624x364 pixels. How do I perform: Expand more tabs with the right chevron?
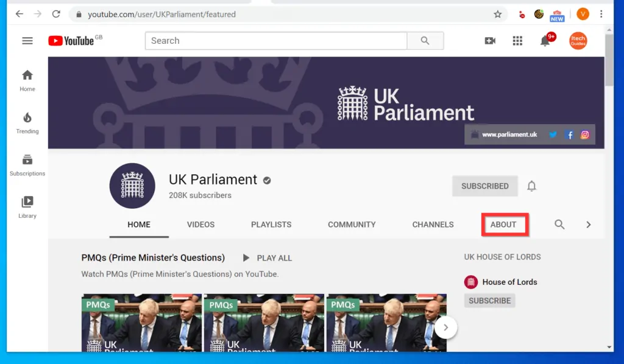click(x=588, y=225)
